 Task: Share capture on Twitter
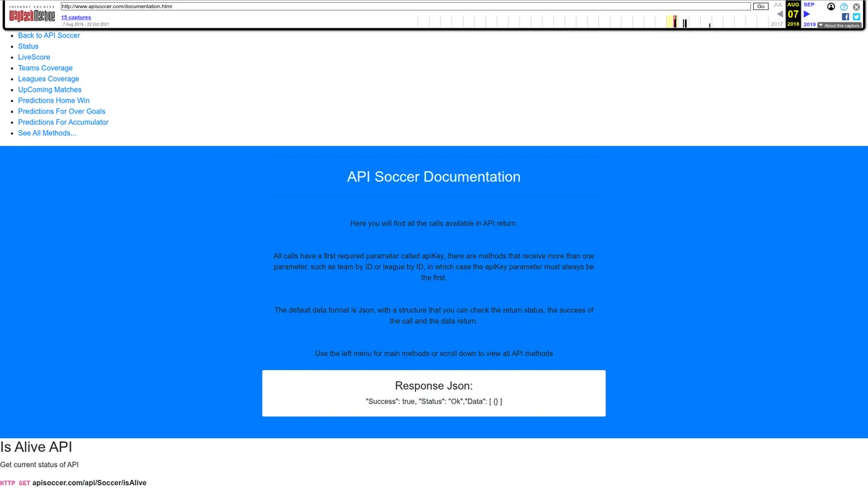(856, 17)
